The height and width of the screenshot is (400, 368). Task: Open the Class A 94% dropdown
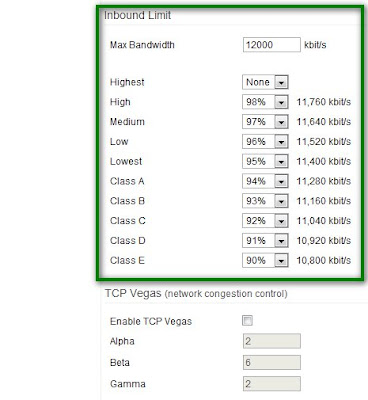pos(265,181)
